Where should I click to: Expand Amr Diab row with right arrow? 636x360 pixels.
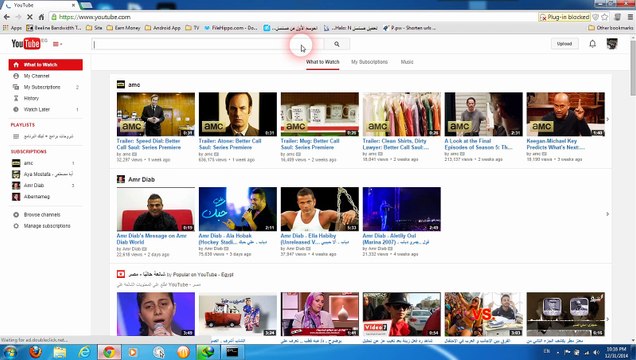608,214
